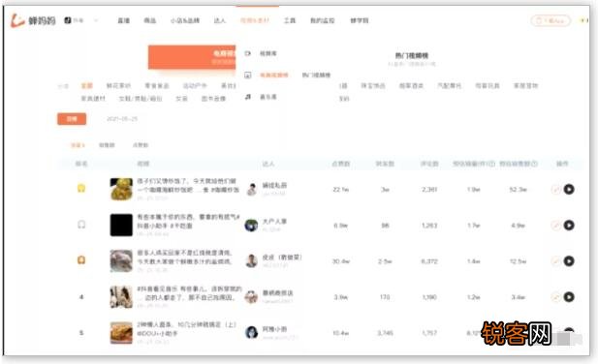Play the first-ranked video with 22.1w likes
This screenshot has width=598, height=364.
point(569,189)
